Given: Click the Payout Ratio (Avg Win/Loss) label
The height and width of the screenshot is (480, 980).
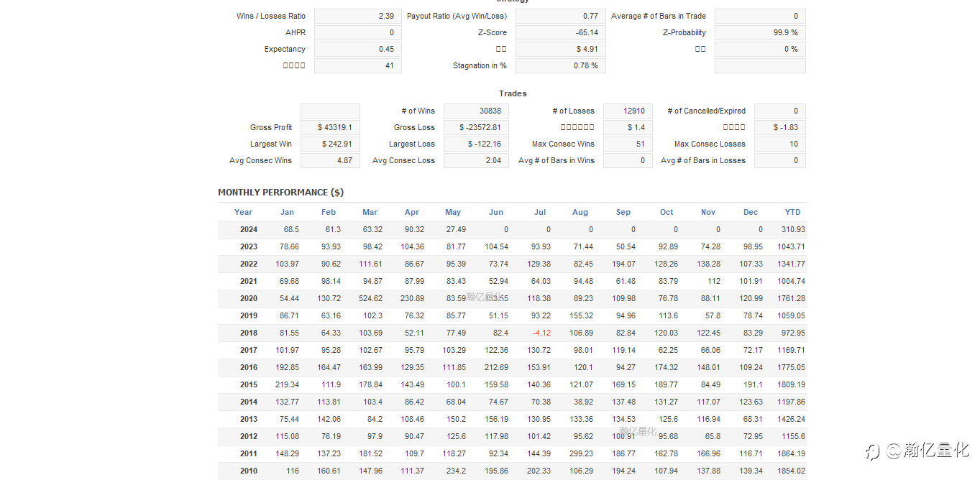Looking at the screenshot, I should (457, 16).
